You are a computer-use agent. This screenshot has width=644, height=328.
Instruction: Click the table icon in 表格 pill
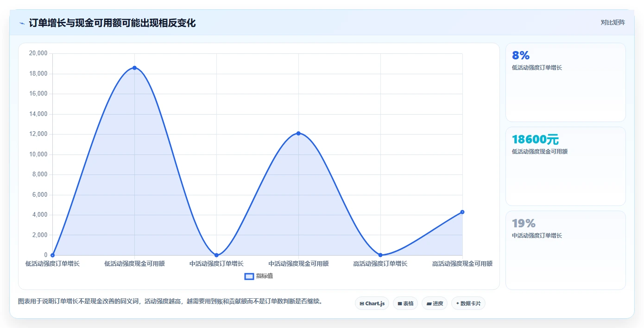coord(400,304)
